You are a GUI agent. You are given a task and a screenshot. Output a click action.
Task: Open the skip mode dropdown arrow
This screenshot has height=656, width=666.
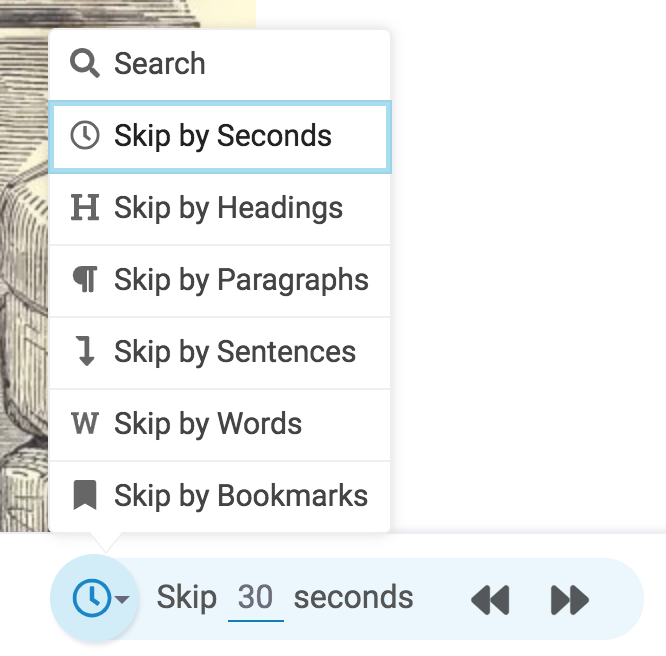click(122, 599)
